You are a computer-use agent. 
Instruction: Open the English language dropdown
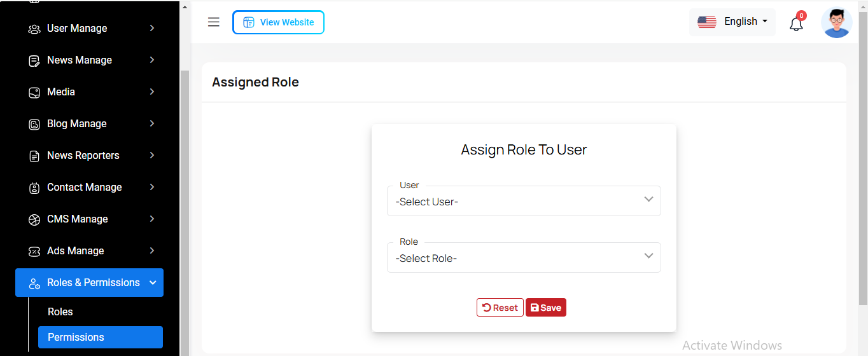click(x=732, y=22)
